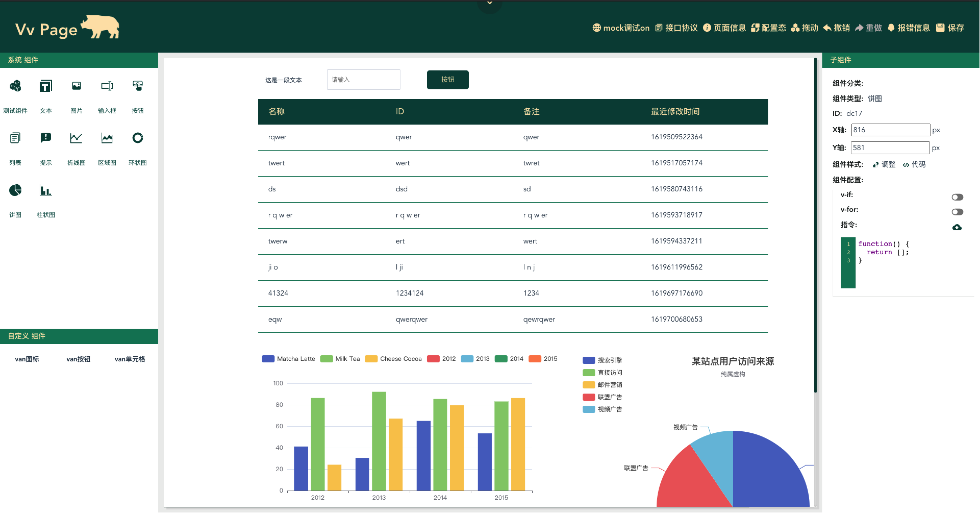
Task: Enable the v-for switch
Action: tap(957, 212)
